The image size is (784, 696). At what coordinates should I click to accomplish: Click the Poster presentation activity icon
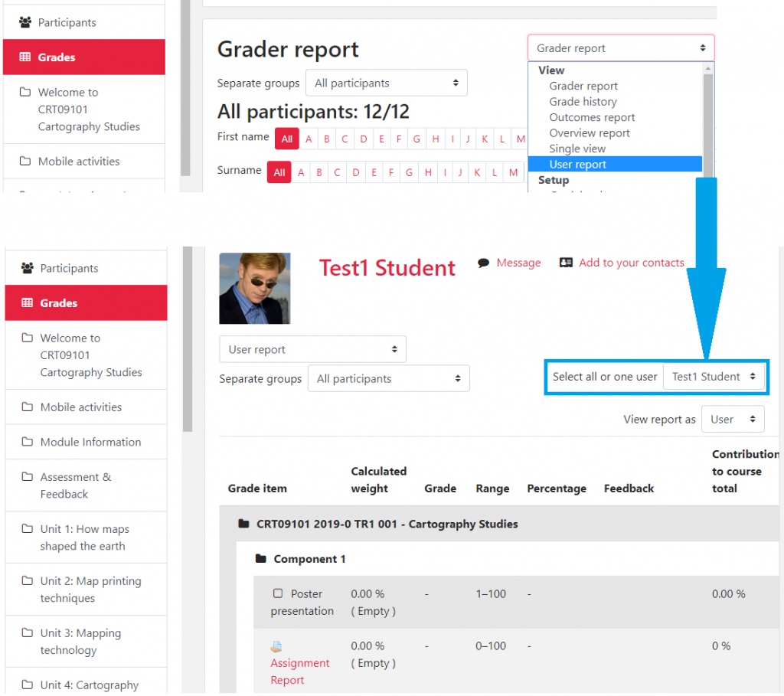(277, 593)
